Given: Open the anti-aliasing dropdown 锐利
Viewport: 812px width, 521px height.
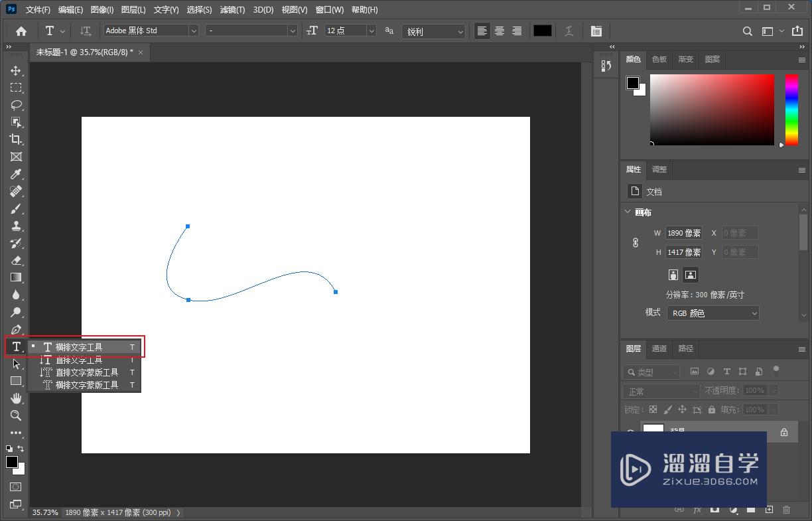Looking at the screenshot, I should 434,31.
